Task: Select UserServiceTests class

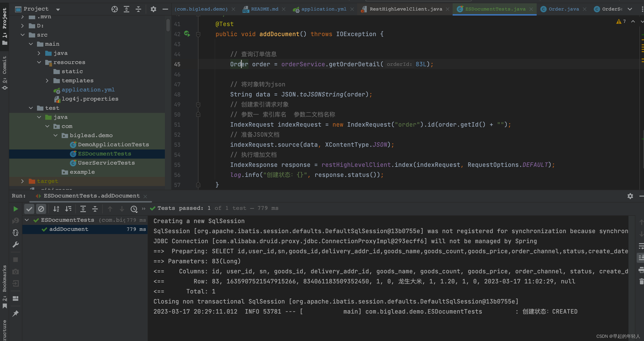Action: click(x=106, y=163)
